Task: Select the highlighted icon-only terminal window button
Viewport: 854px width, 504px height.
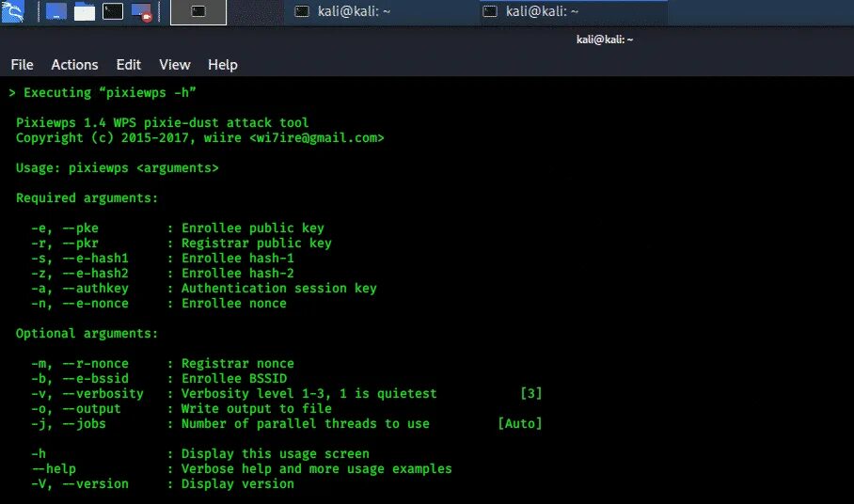Action: click(198, 12)
